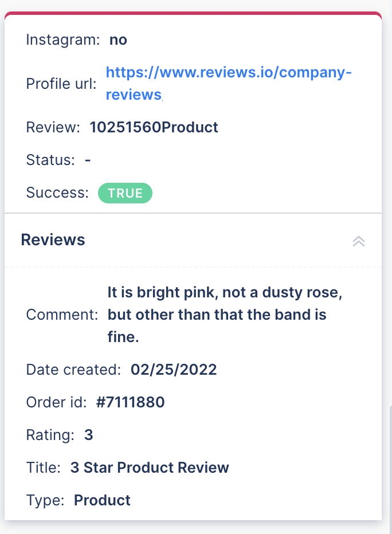Click the Success field label
This screenshot has height=534, width=392.
pyautogui.click(x=57, y=193)
